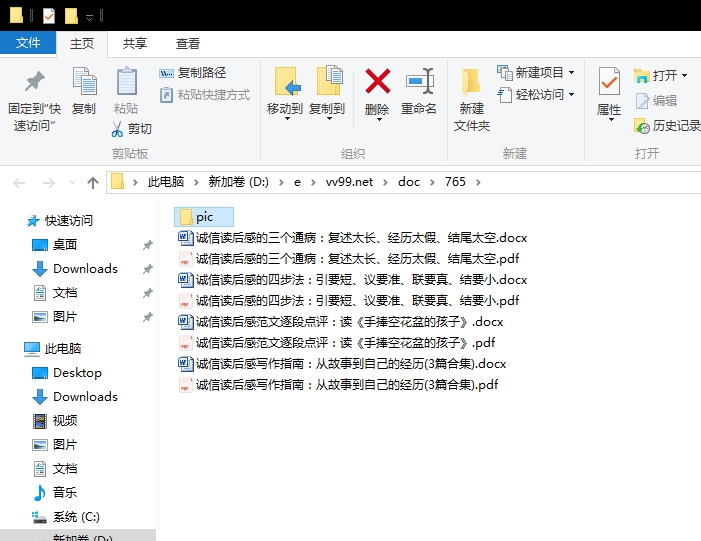The width and height of the screenshot is (701, 541).
Task: Click new folder icon in title bar
Action: pos(71,16)
